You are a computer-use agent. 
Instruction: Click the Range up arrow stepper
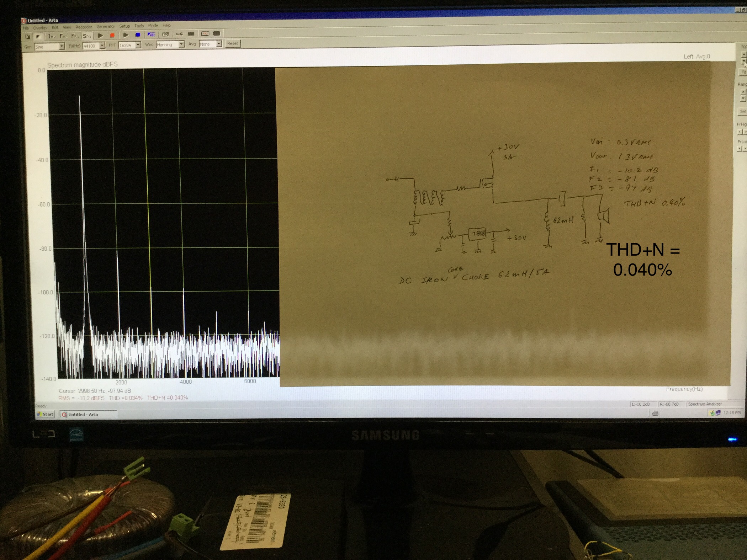pyautogui.click(x=743, y=92)
